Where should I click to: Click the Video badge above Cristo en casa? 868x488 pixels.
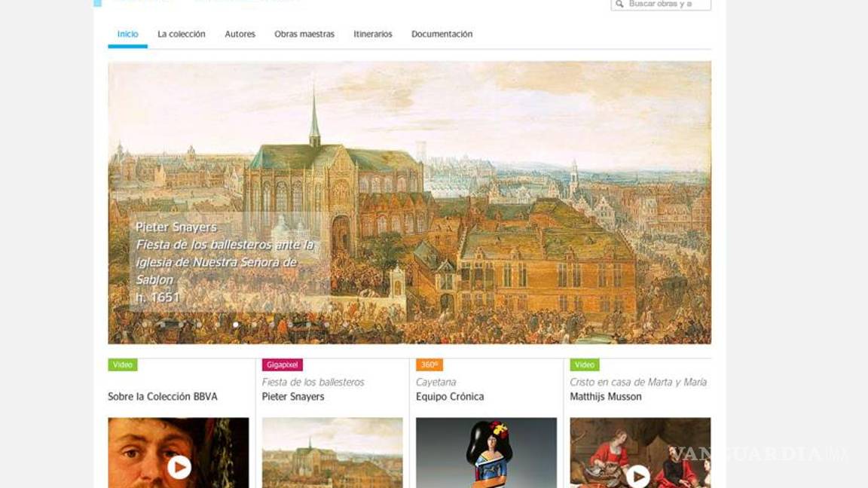(x=585, y=364)
